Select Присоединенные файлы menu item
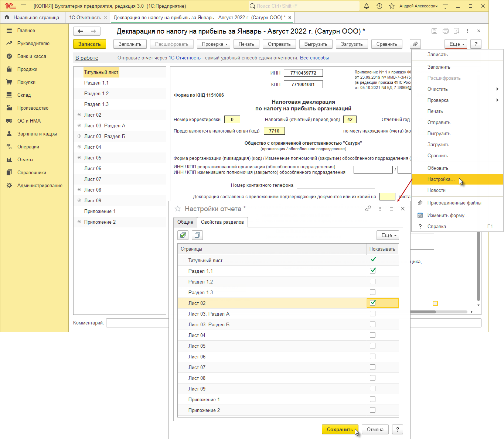Image resolution: width=504 pixels, height=440 pixels. (x=457, y=203)
